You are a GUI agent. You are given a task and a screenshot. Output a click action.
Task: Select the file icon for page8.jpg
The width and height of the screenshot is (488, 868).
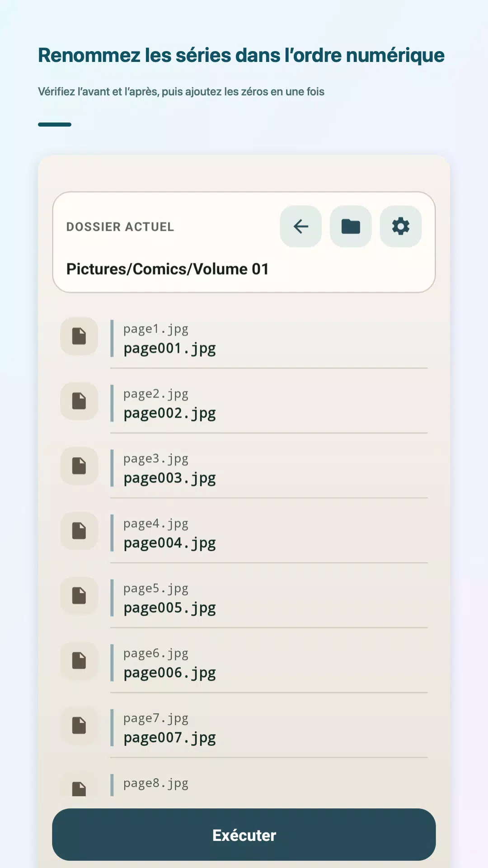click(79, 789)
